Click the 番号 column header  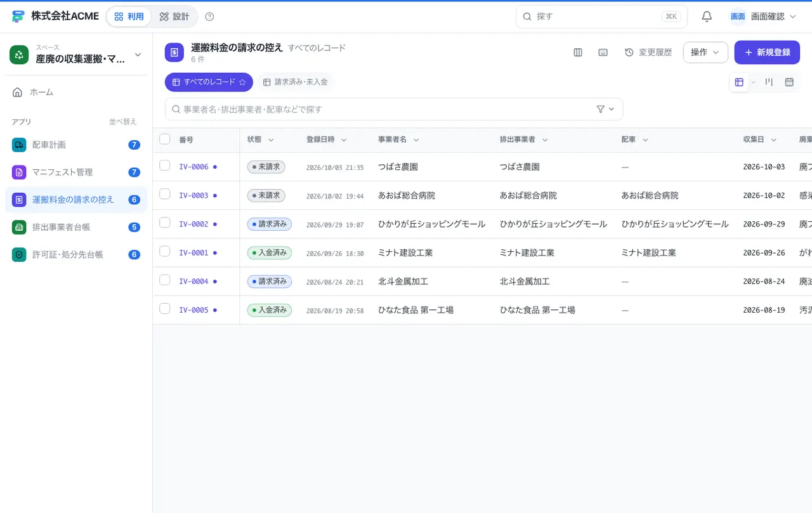click(186, 140)
